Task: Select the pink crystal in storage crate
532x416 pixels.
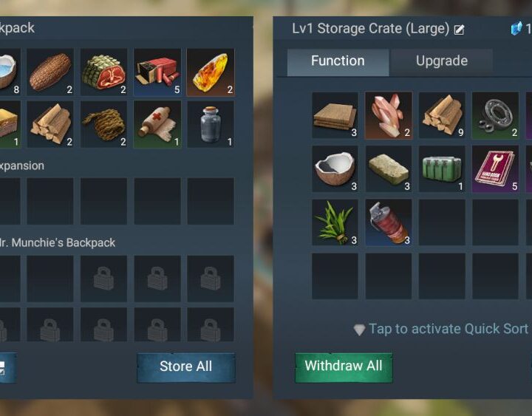Action: (389, 115)
